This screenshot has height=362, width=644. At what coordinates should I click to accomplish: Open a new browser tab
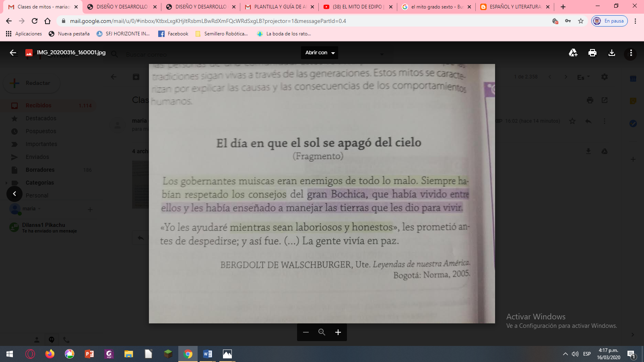(x=563, y=7)
